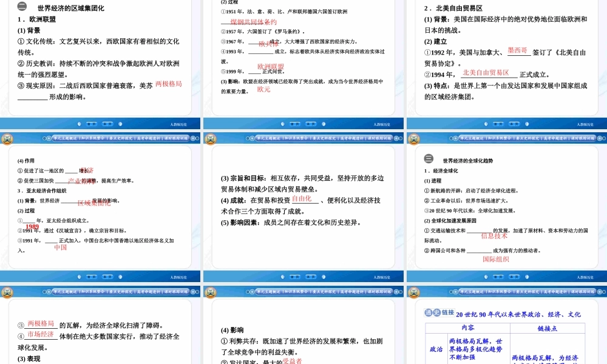Image resolution: width=607 pixels, height=364 pixels.
Task: Click 首页 button below the 亚太经济合作组织 slide
Action: pyautogui.click(x=92, y=277)
